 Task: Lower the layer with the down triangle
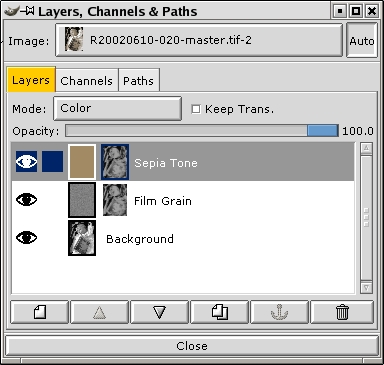[159, 312]
